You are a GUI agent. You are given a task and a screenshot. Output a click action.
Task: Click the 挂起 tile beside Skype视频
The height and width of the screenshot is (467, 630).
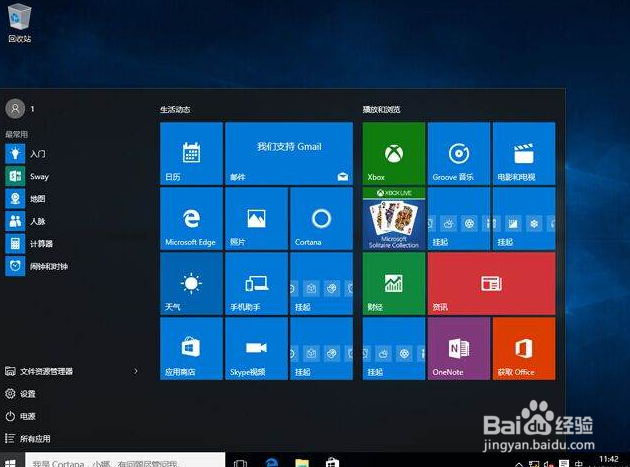(321, 349)
